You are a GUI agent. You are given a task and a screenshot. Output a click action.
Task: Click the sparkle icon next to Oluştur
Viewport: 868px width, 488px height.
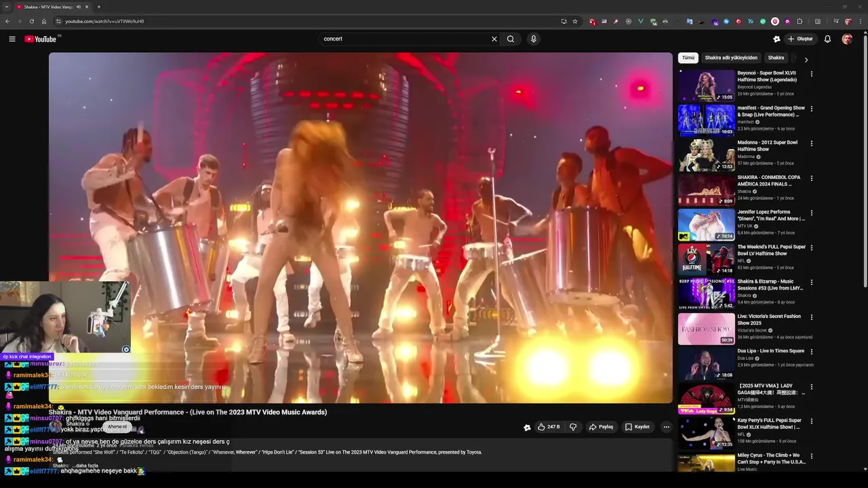pyautogui.click(x=776, y=39)
